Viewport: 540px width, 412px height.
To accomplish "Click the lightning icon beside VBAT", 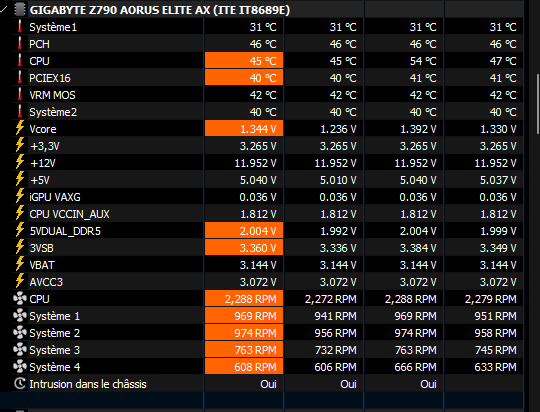I will point(20,264).
